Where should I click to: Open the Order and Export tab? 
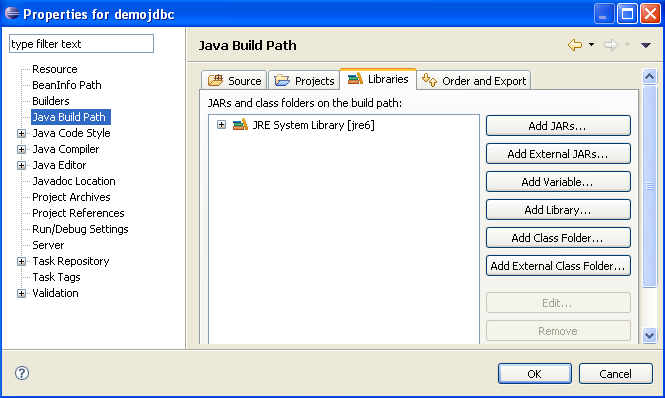pos(474,81)
